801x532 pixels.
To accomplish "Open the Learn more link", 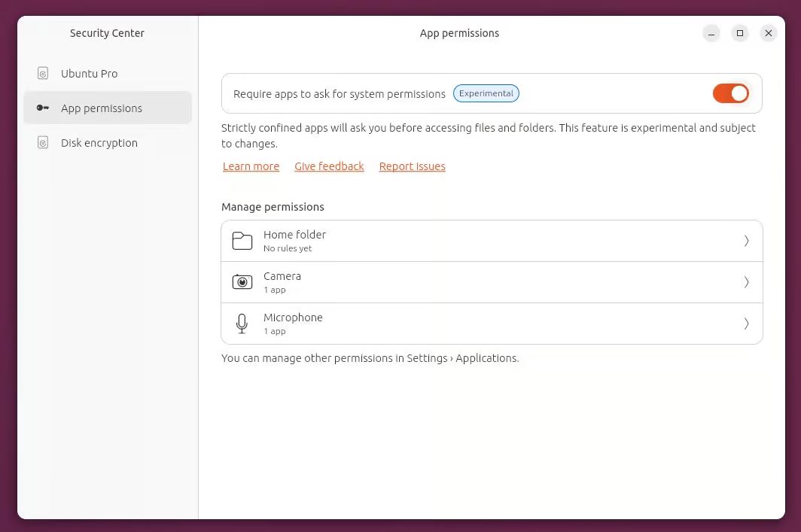I will 251,166.
